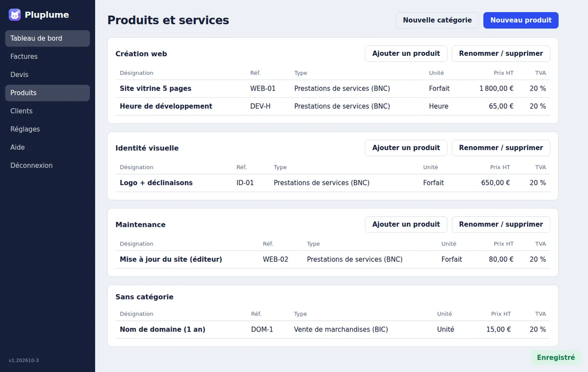The image size is (588, 372).
Task: Click Vente de marchandises (BIC) type
Action: 341,330
